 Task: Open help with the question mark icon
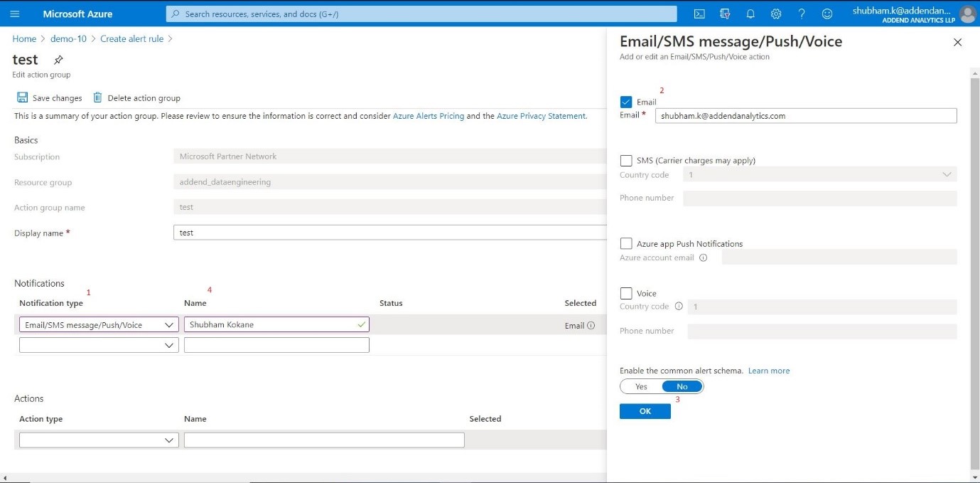pos(800,13)
